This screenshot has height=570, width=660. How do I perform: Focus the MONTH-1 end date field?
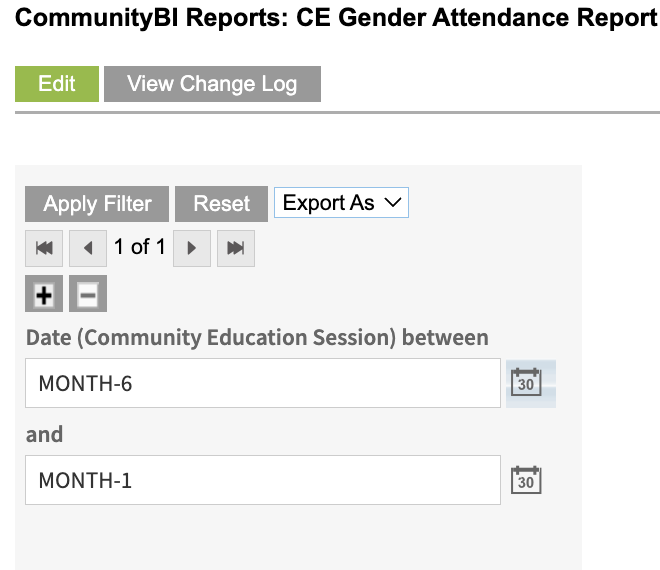click(x=263, y=480)
